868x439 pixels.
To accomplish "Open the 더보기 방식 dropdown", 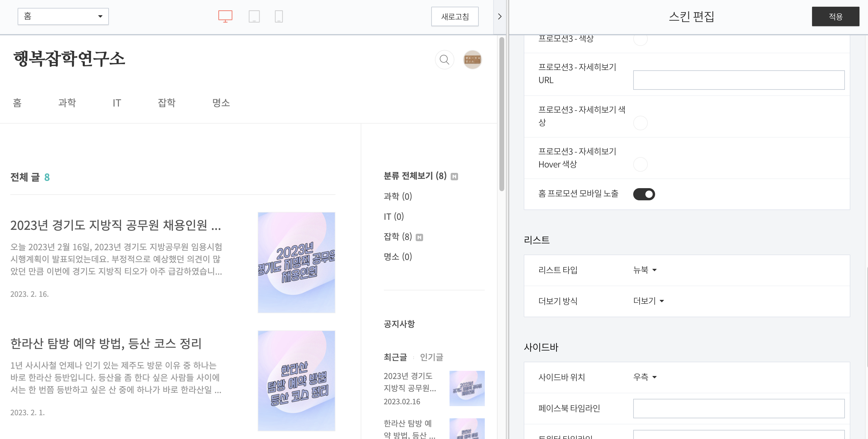I will [x=647, y=301].
